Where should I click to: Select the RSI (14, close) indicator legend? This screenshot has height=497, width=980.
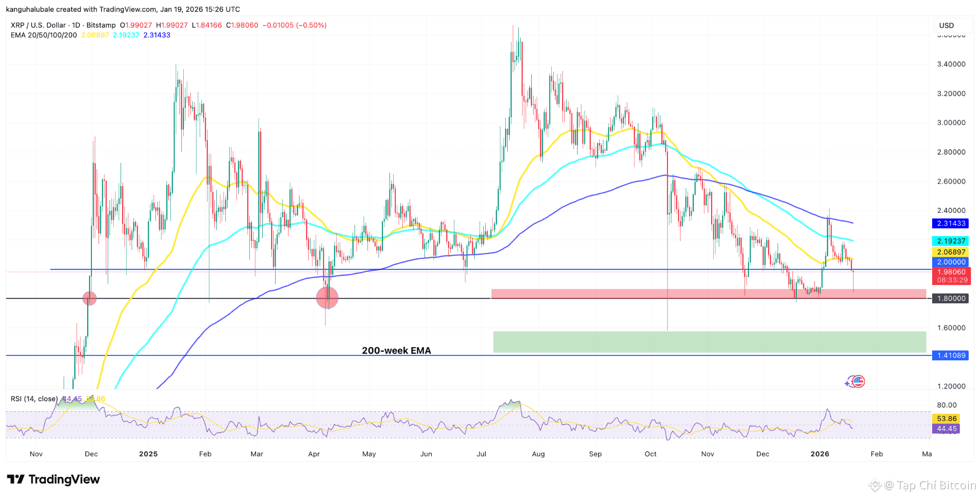[34, 398]
